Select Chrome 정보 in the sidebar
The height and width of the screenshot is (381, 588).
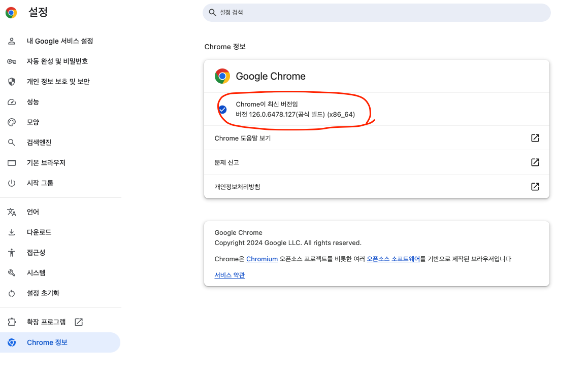tap(60, 342)
